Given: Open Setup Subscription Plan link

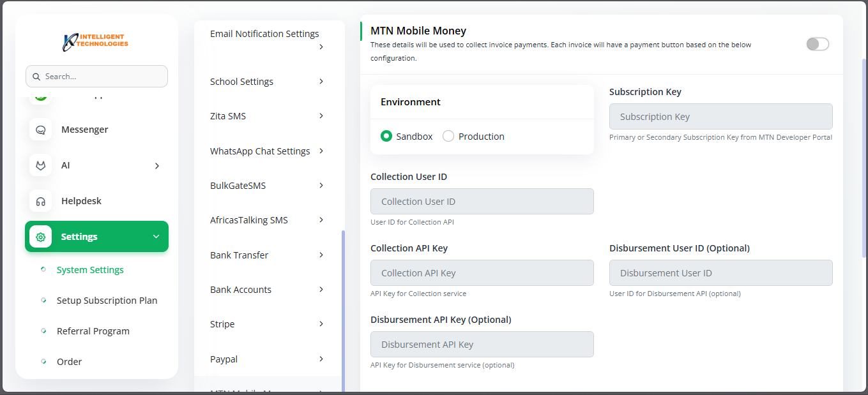Looking at the screenshot, I should click(x=107, y=301).
